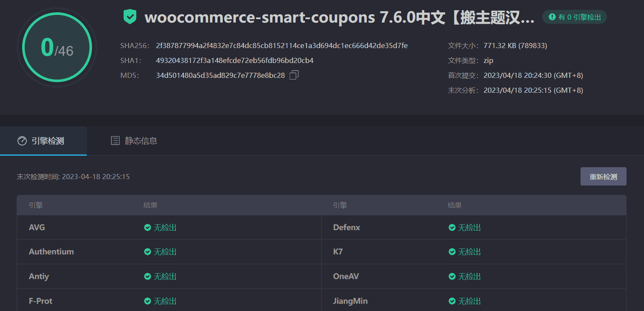
Task: Click 无检出 text in Antiy row
Action: [165, 277]
